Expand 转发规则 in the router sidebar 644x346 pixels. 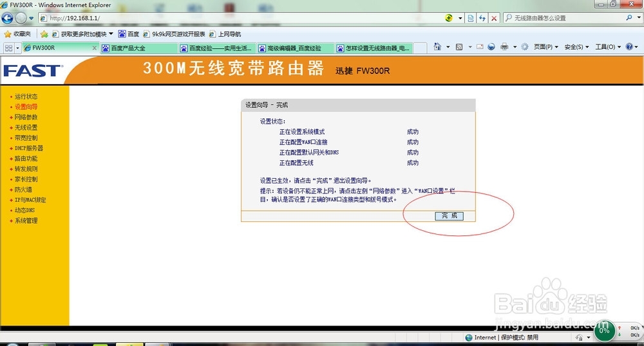tap(26, 169)
